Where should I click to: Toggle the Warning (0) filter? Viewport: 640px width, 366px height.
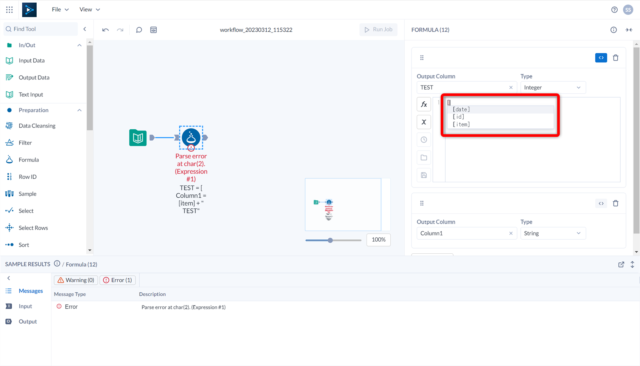point(76,280)
